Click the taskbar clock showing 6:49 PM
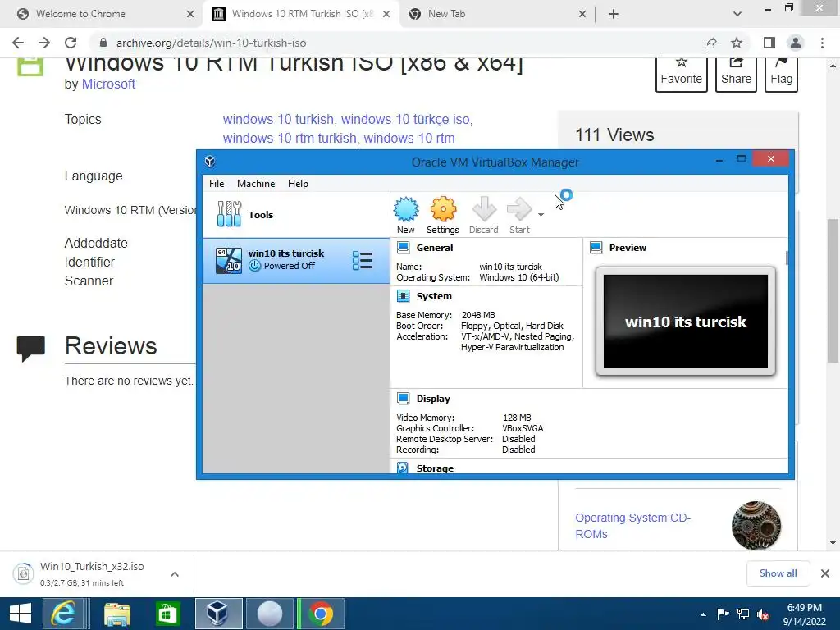The image size is (840, 630). pos(804,614)
